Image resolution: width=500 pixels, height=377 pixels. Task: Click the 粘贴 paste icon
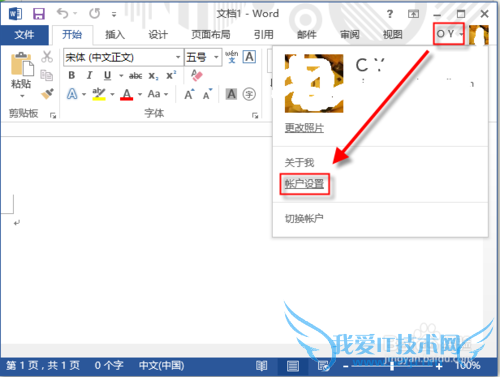(x=22, y=64)
